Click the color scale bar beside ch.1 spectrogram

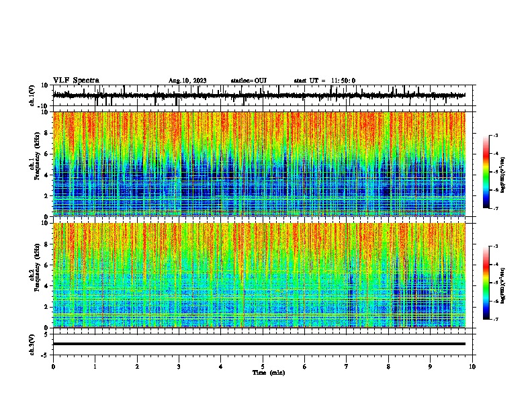pyautogui.click(x=486, y=172)
